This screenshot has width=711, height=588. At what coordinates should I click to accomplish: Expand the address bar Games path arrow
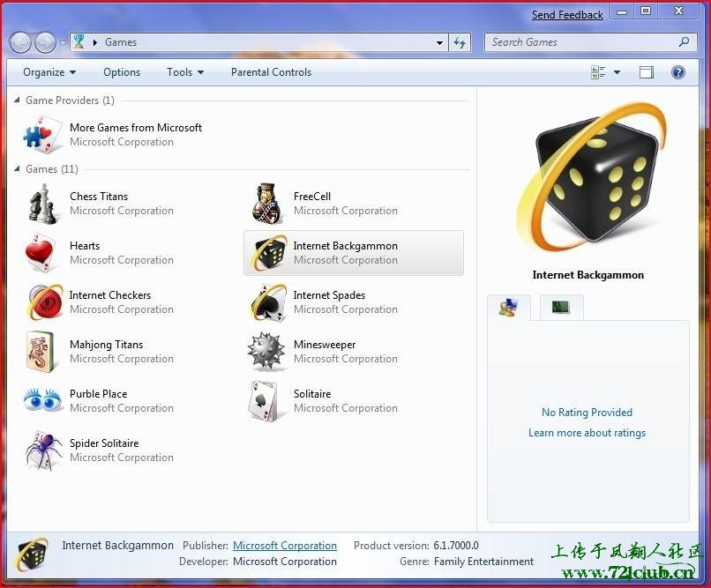[x=95, y=42]
